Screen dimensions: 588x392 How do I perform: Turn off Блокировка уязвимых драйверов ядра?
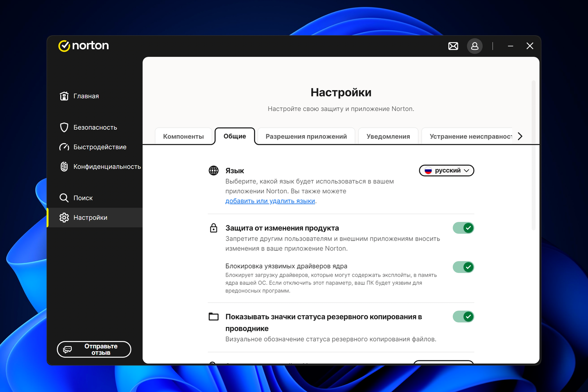(x=463, y=267)
